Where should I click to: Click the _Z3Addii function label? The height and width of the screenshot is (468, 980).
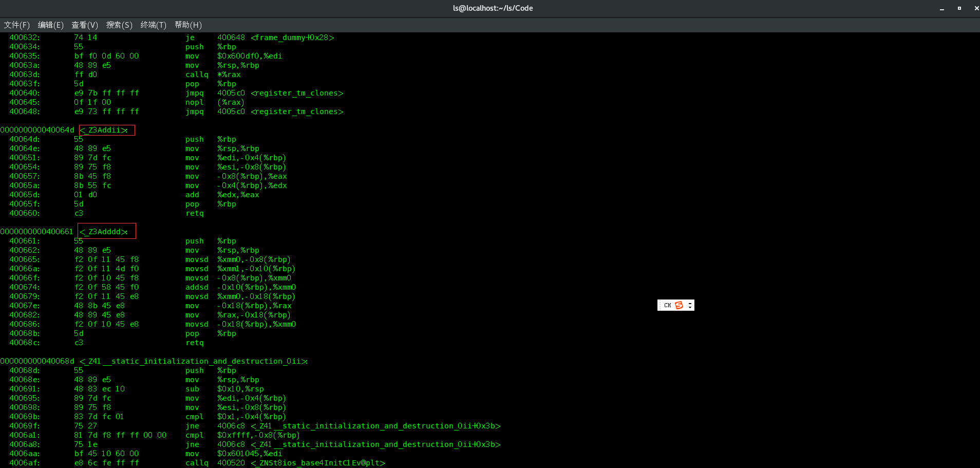point(104,130)
